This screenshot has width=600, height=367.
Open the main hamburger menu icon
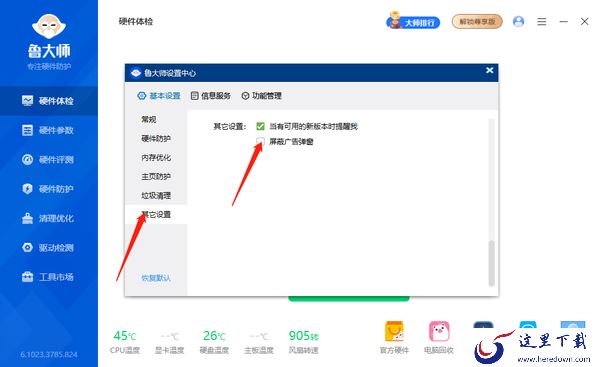coord(541,22)
